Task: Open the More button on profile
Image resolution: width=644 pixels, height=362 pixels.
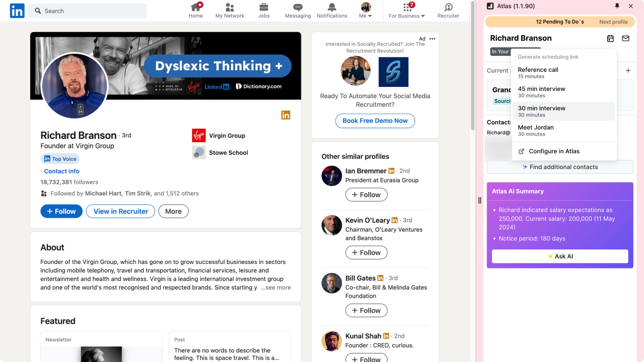Action: click(x=174, y=211)
